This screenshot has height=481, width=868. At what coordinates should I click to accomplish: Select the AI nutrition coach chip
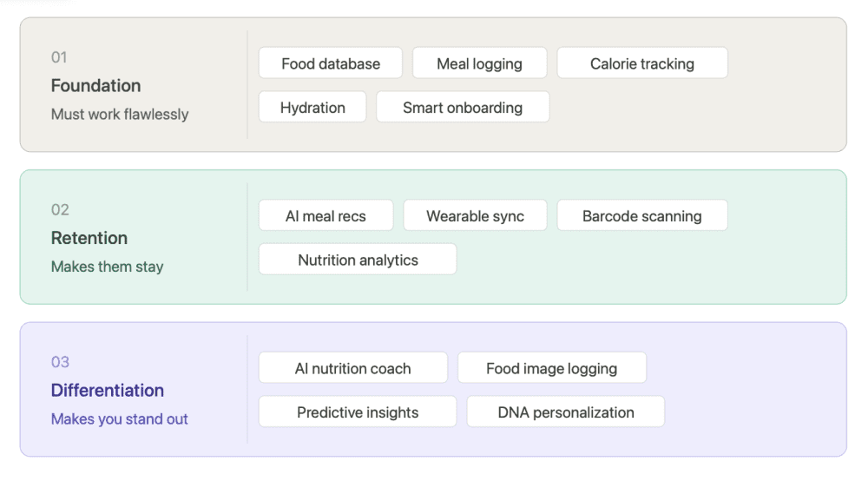353,368
